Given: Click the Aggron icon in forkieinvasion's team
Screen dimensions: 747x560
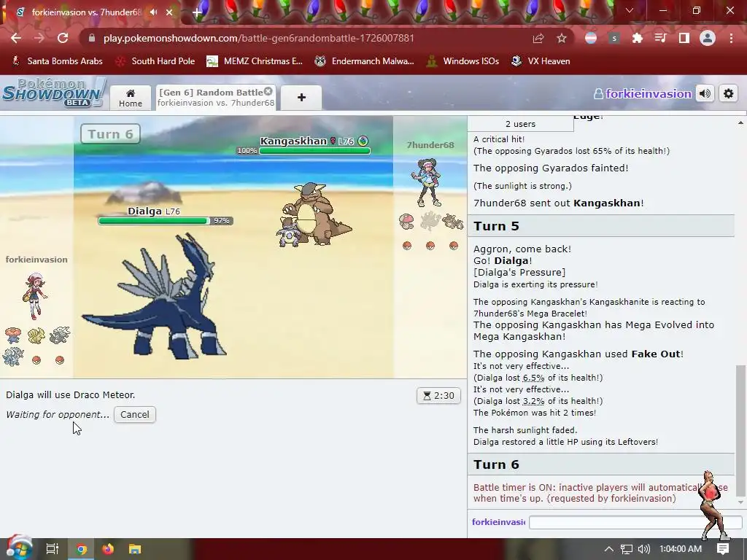Looking at the screenshot, I should pos(60,335).
